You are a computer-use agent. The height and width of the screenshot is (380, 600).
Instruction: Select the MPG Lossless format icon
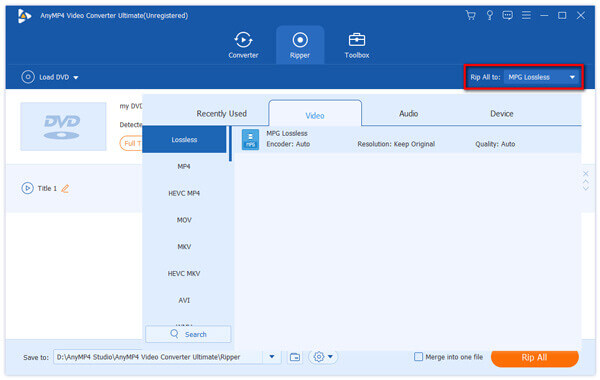250,139
